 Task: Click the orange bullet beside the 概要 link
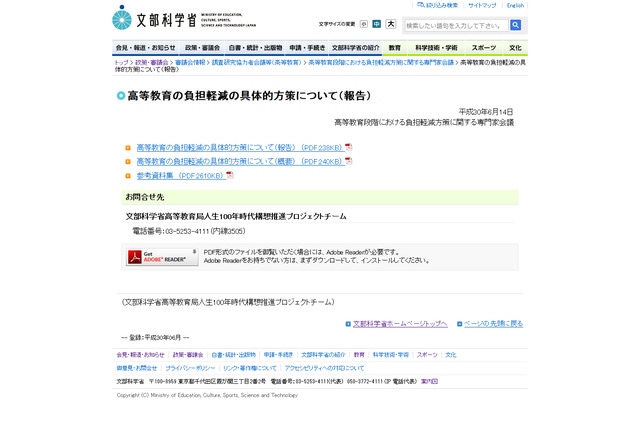click(x=128, y=162)
